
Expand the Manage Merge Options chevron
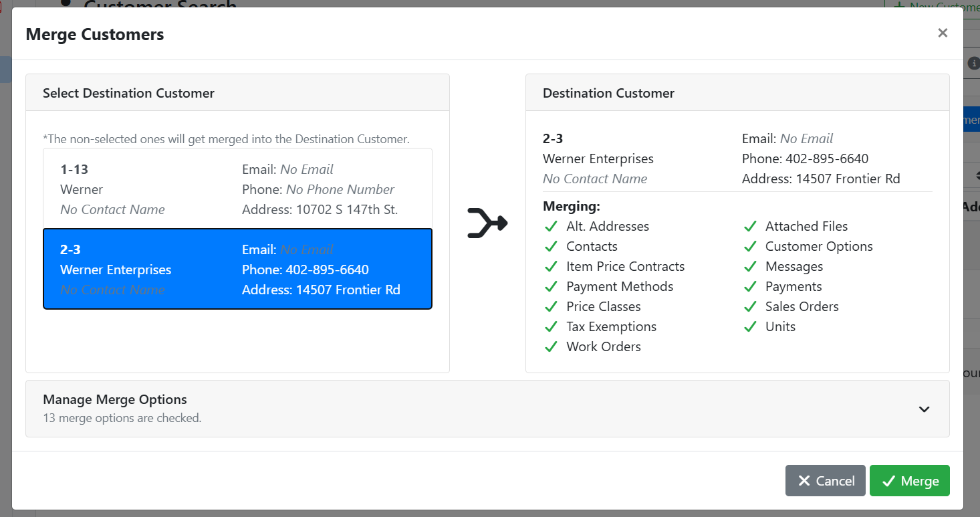924,409
